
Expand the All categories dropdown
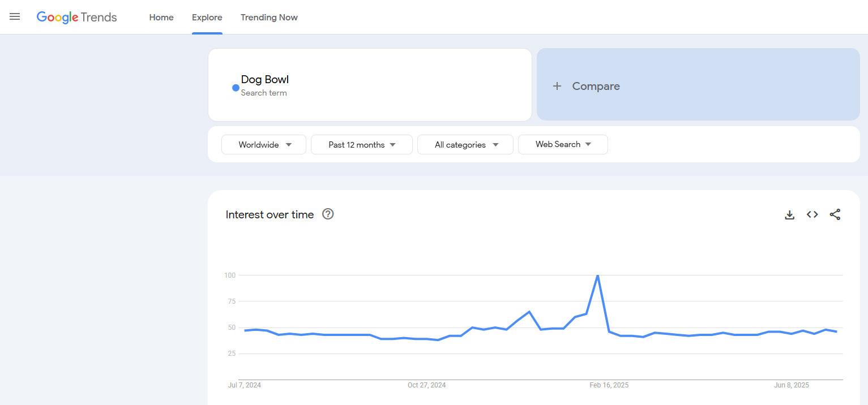point(465,145)
